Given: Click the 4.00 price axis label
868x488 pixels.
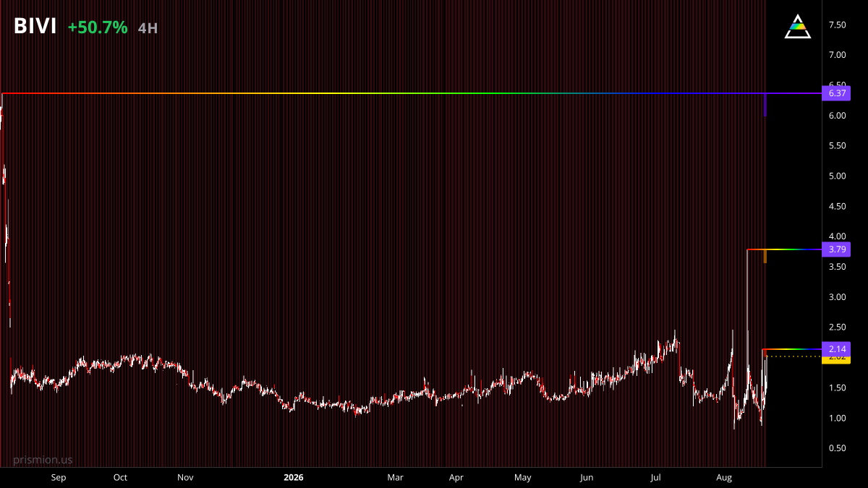Looking at the screenshot, I should (837, 236).
